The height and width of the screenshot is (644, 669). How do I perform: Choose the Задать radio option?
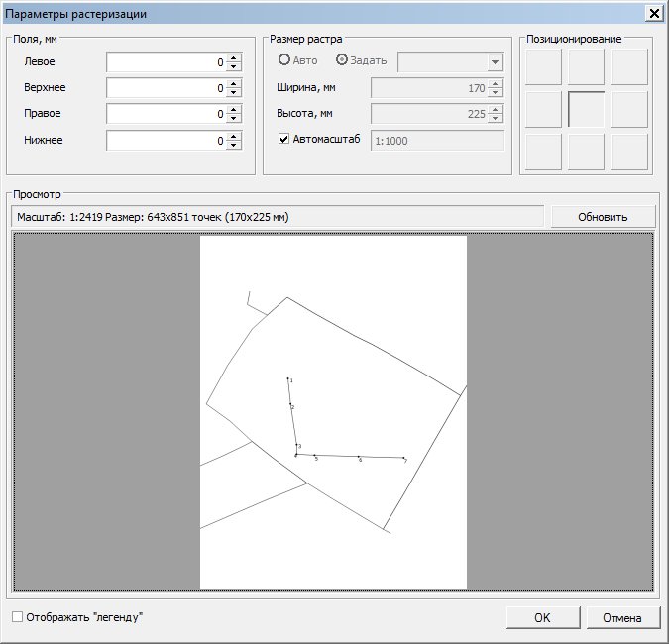343,60
